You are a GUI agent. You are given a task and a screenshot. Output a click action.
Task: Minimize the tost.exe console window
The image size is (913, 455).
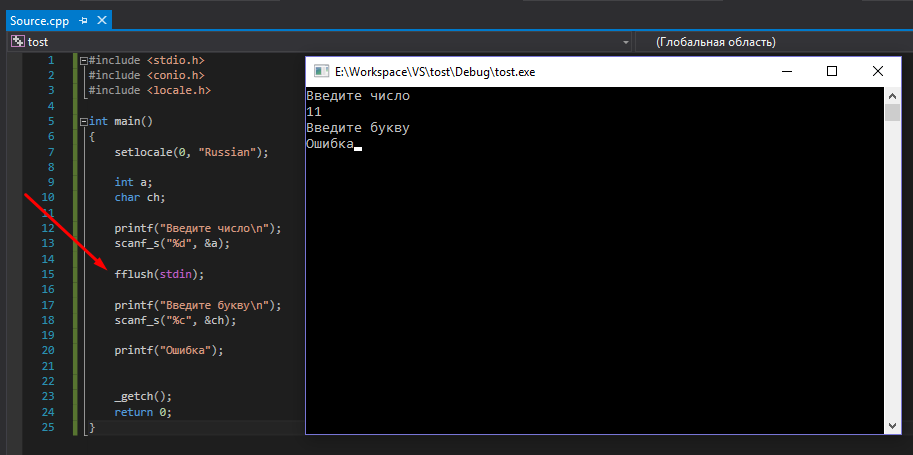(x=787, y=72)
